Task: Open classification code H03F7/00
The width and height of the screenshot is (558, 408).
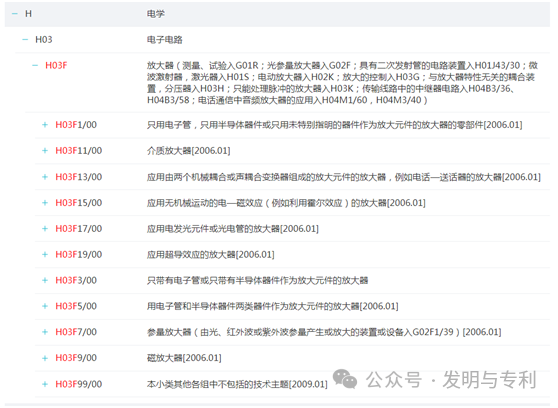Action: point(76,332)
